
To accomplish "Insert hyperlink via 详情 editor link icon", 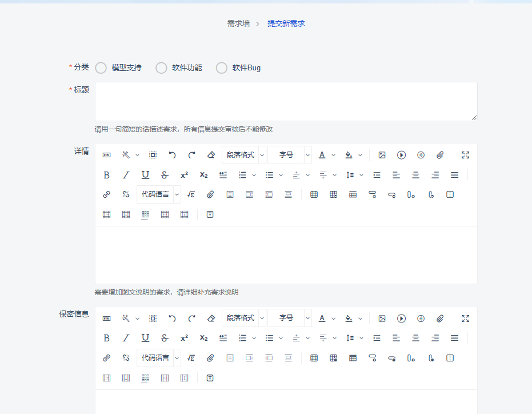I will (106, 194).
